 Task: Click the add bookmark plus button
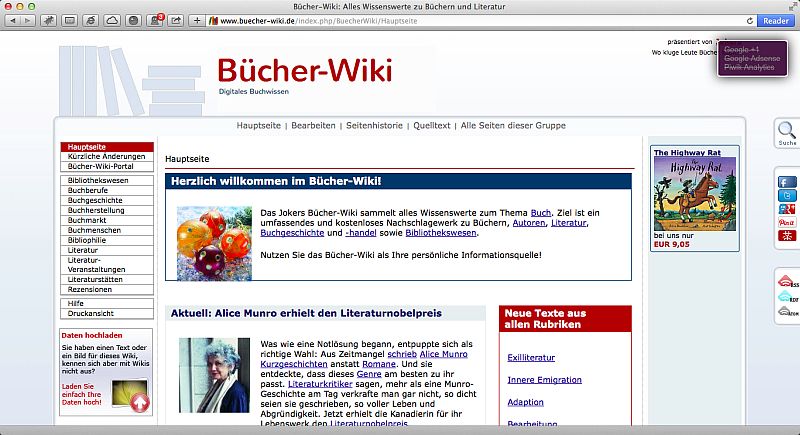coord(197,20)
